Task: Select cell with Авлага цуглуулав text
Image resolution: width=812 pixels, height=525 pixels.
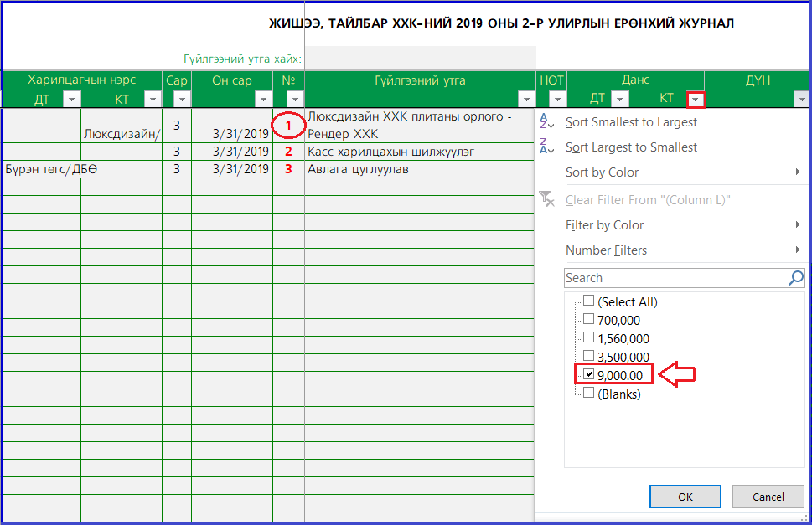Action: 419,169
